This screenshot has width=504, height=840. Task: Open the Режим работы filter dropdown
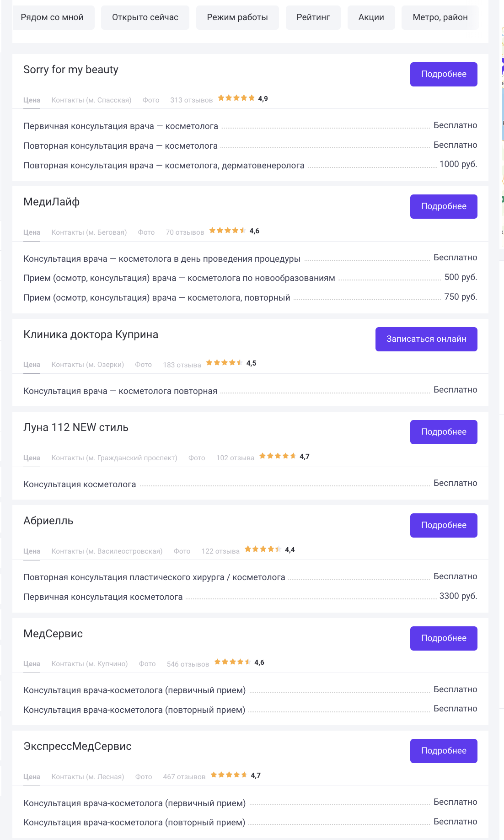pyautogui.click(x=237, y=17)
